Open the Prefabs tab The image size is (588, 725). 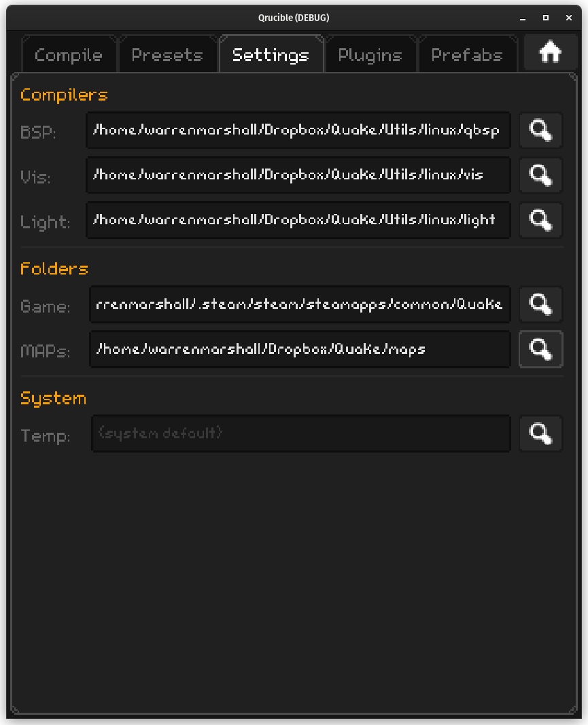(467, 55)
